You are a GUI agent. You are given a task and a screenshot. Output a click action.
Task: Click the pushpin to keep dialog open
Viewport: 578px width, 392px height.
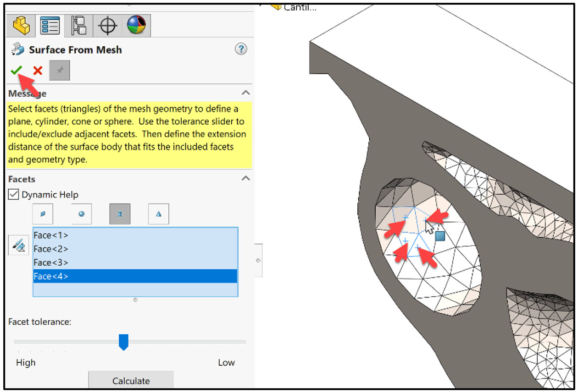pyautogui.click(x=59, y=70)
